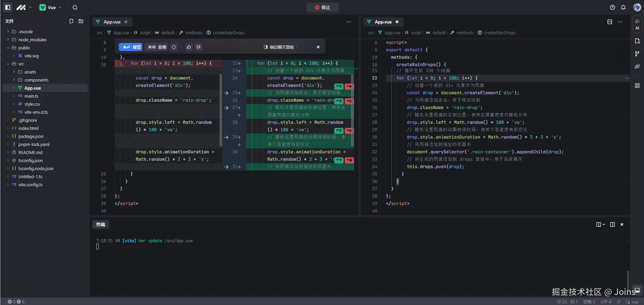Open the preview eye icon in right sidebar
Image resolution: width=644 pixels, height=305 pixels.
click(x=637, y=66)
